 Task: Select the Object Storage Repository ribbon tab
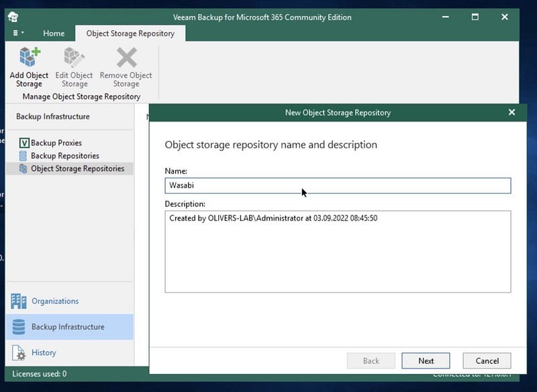pos(130,34)
